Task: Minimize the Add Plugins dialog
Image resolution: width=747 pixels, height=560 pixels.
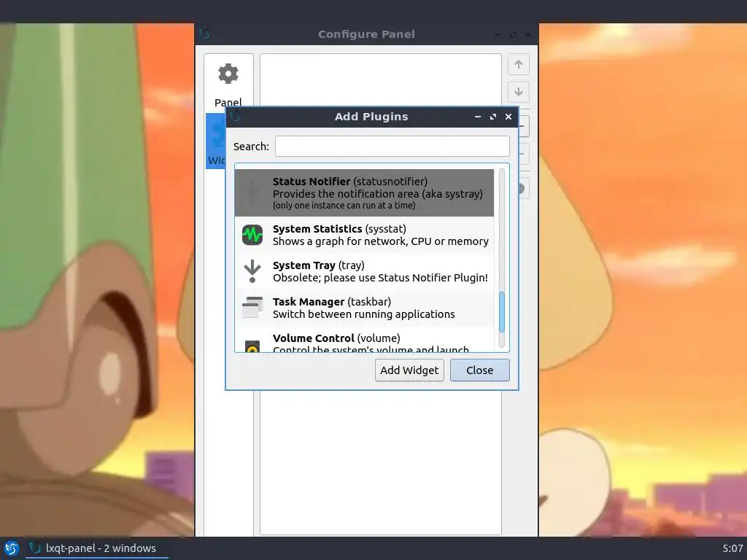Action: (478, 117)
